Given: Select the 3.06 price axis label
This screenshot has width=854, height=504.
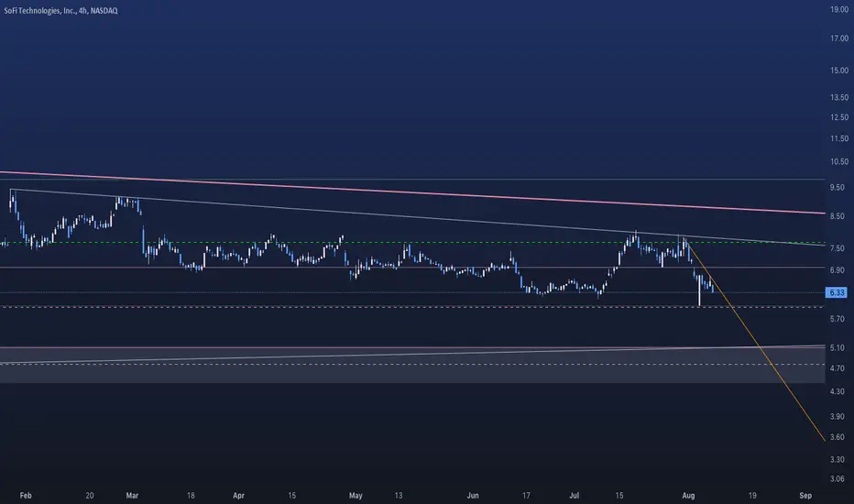Looking at the screenshot, I should [x=837, y=479].
